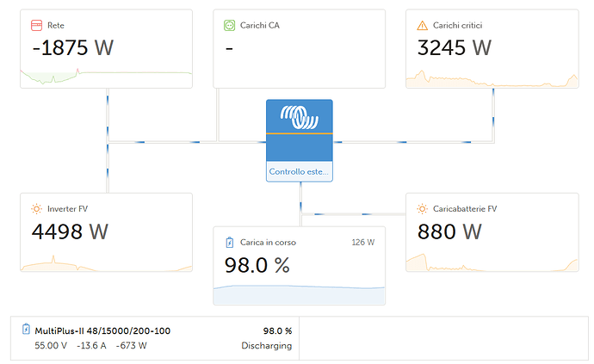594x364 pixels.
Task: Click the 98.0 % battery charge value
Action: pos(257,265)
